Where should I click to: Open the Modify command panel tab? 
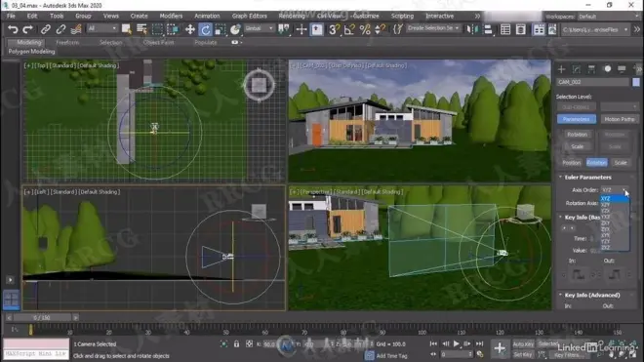(577, 69)
